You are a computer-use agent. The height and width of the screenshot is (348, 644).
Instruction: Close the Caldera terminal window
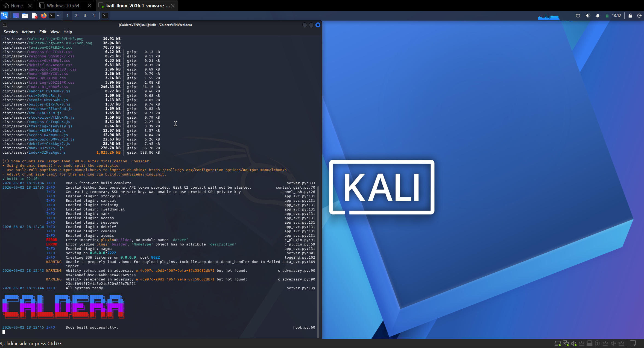pos(318,25)
